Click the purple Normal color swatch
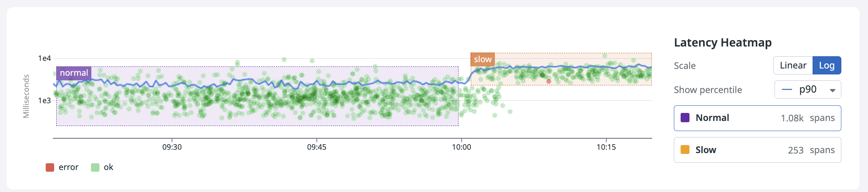Viewport: 868px width, 192px height. (685, 118)
